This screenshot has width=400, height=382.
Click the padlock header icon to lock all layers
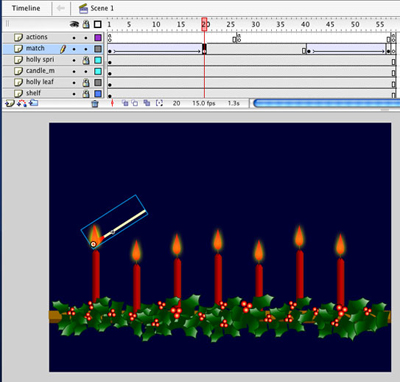click(x=86, y=24)
